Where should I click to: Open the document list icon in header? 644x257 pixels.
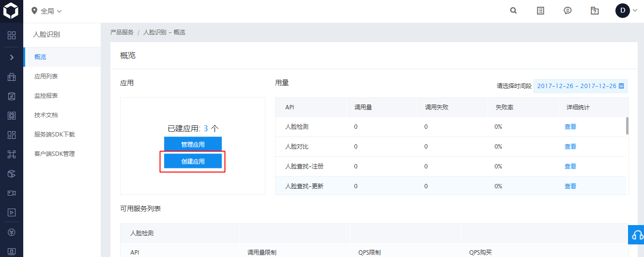pyautogui.click(x=541, y=11)
